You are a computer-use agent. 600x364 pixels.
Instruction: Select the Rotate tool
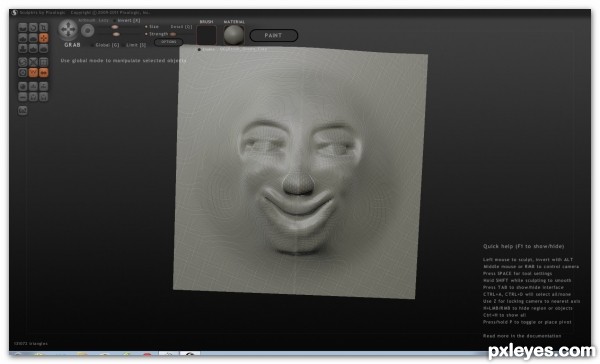click(x=33, y=27)
